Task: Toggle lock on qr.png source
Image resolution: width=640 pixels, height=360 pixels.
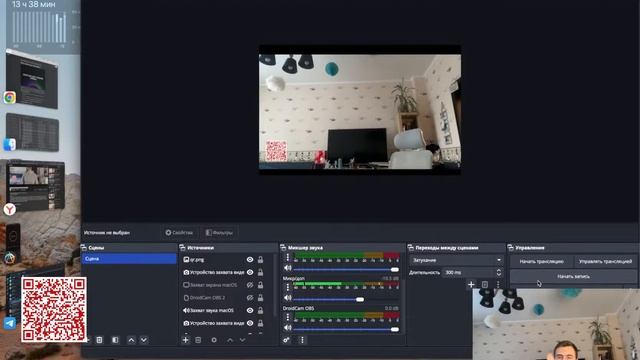Action: [260, 260]
